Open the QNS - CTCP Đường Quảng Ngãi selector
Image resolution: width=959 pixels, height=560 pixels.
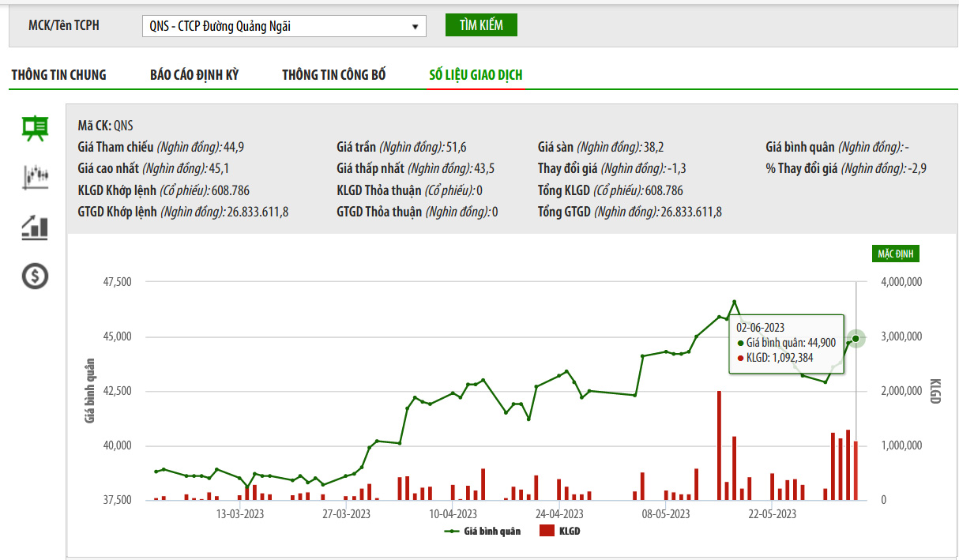pyautogui.click(x=284, y=26)
